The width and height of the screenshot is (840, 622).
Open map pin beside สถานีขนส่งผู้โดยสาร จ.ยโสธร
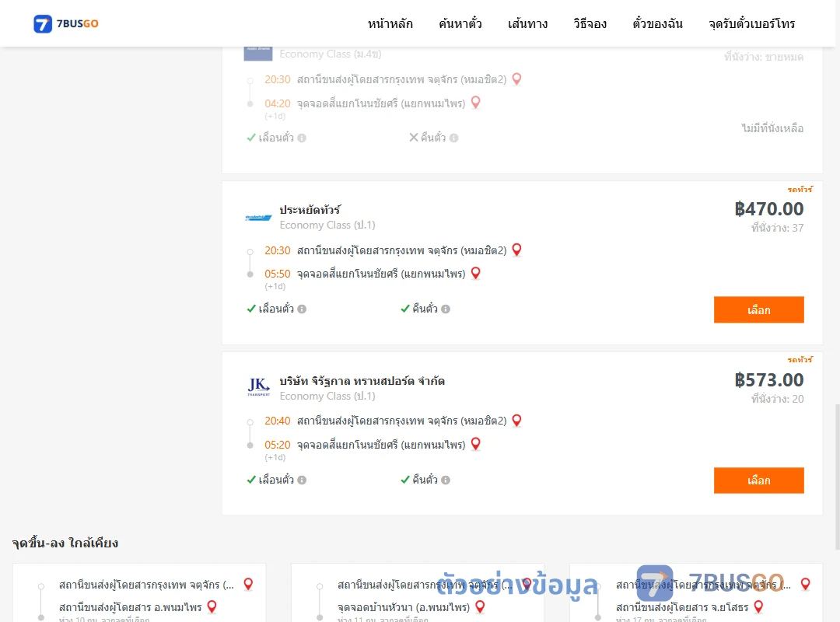point(758,606)
